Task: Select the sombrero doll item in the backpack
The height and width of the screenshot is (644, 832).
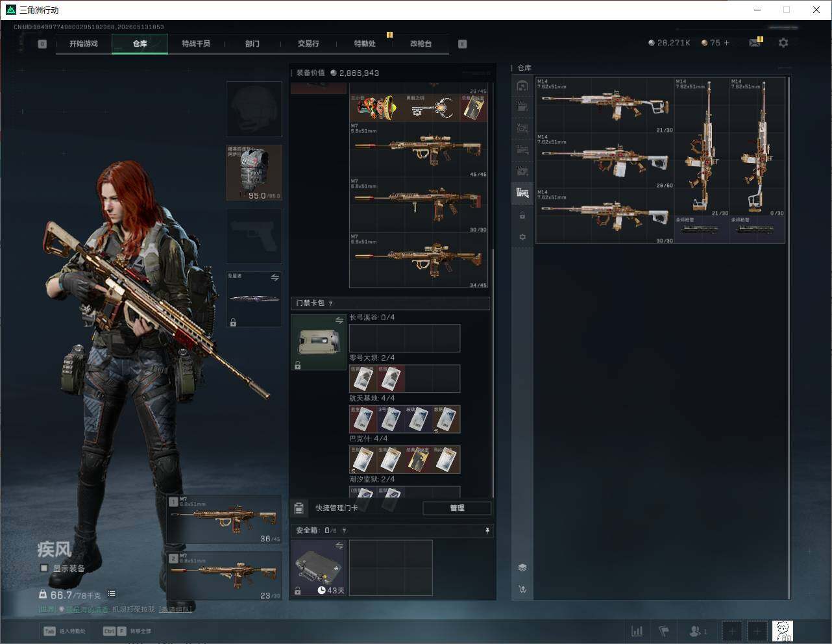Action: coord(378,108)
